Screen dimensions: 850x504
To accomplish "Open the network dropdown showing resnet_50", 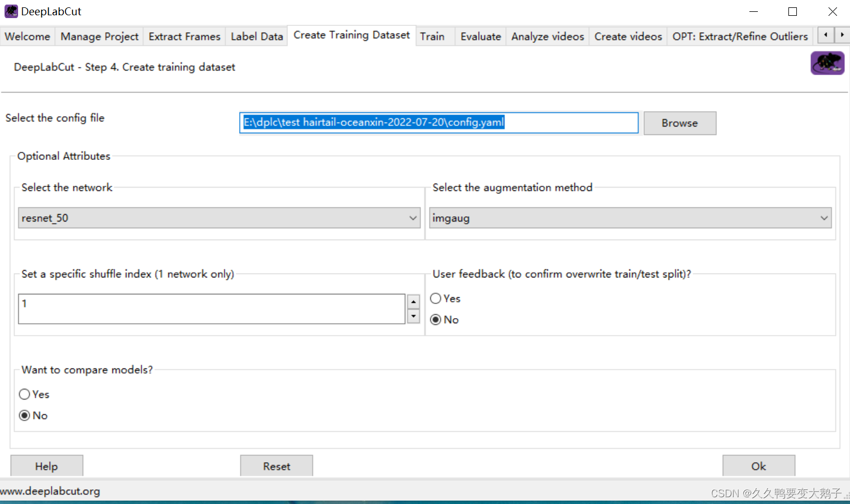I will coord(219,218).
